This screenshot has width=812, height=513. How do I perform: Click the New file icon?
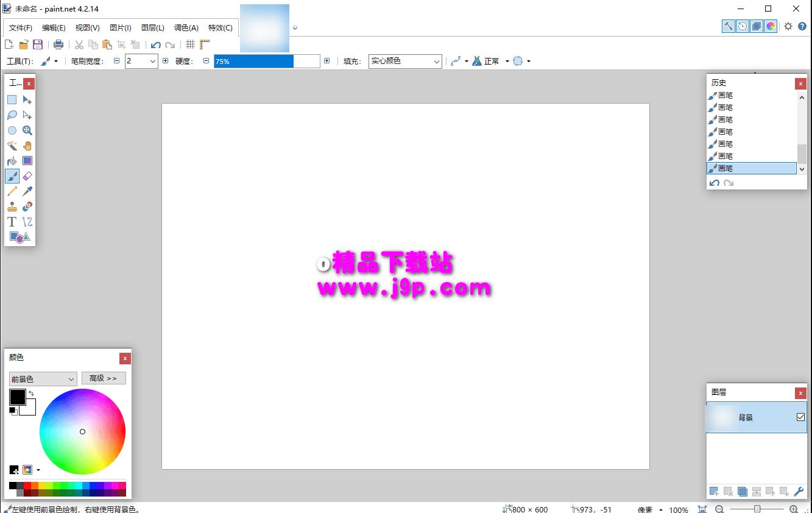9,44
